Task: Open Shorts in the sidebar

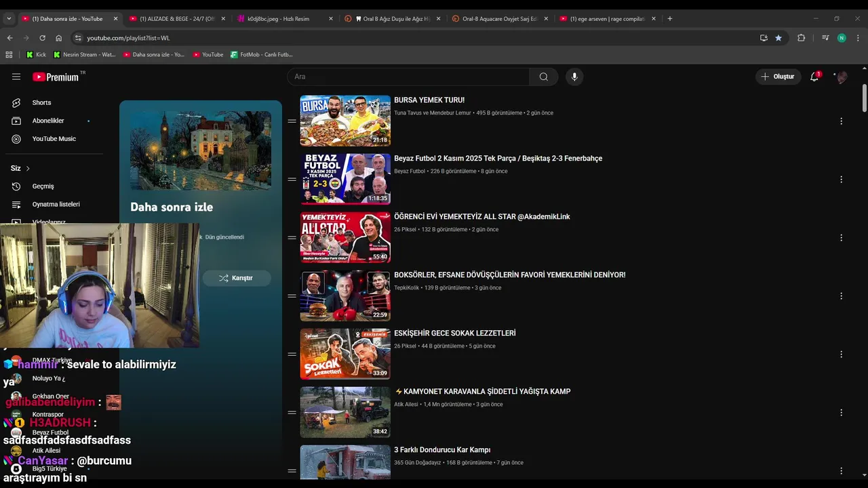Action: tap(41, 102)
